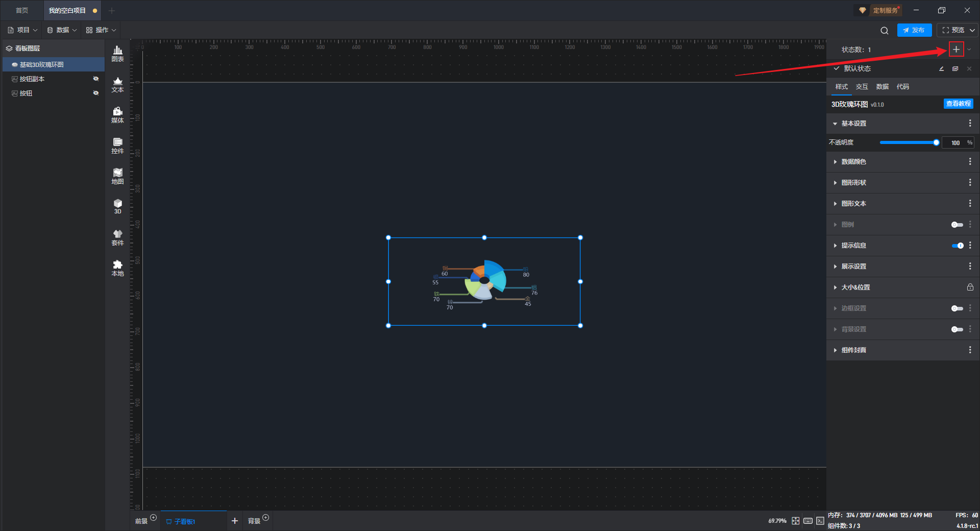Open the 媒体 media components
Screen dimensions: 980x531
point(117,115)
